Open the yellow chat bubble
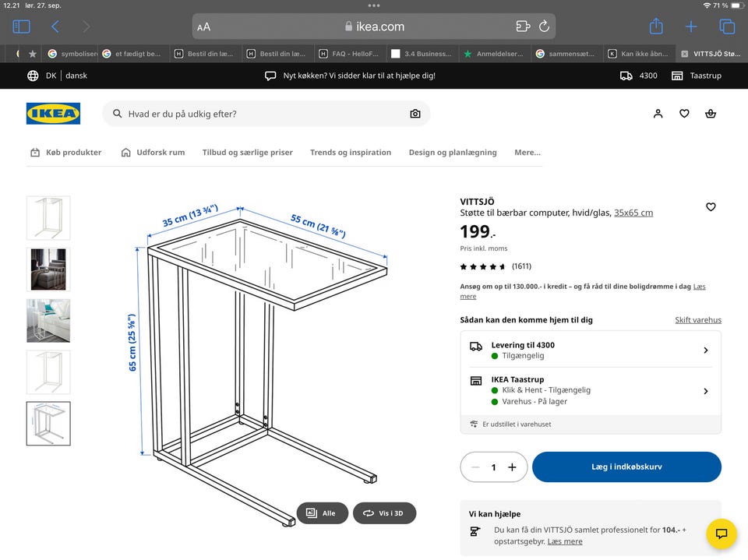 [x=722, y=534]
